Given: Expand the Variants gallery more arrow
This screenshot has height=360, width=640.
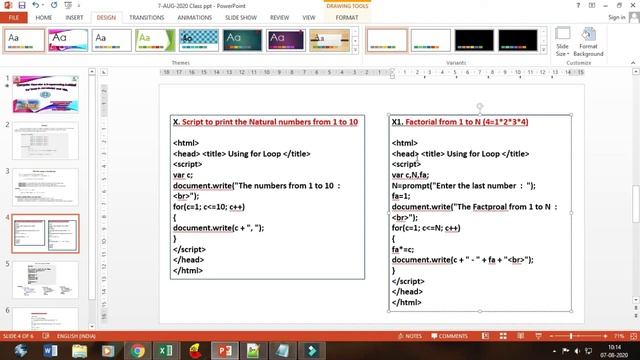Looking at the screenshot, I should (x=543, y=50).
